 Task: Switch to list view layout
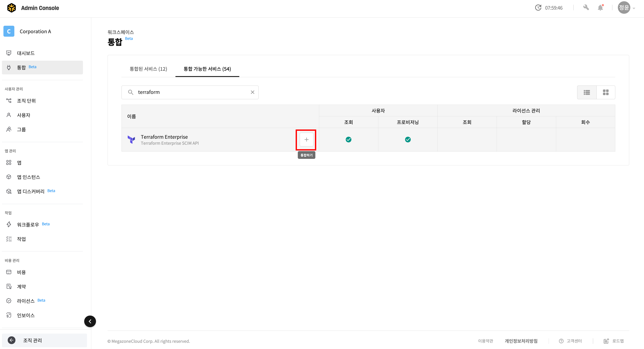pos(587,93)
